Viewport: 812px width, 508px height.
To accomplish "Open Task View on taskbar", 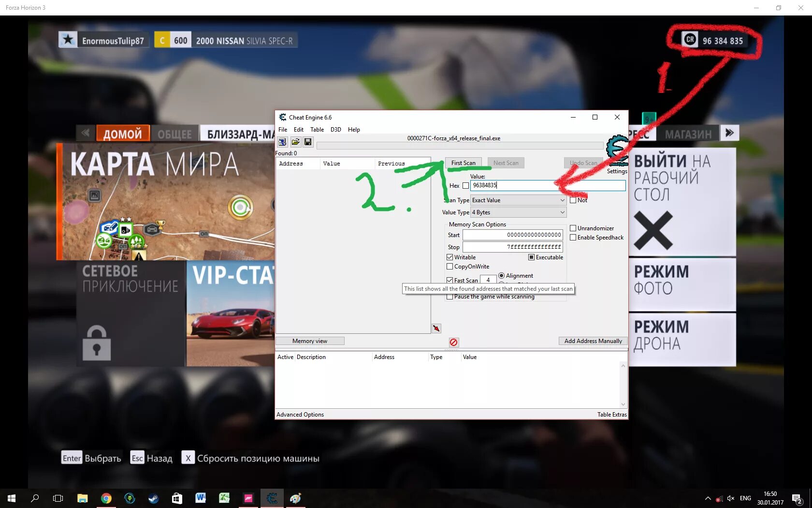I will [58, 498].
